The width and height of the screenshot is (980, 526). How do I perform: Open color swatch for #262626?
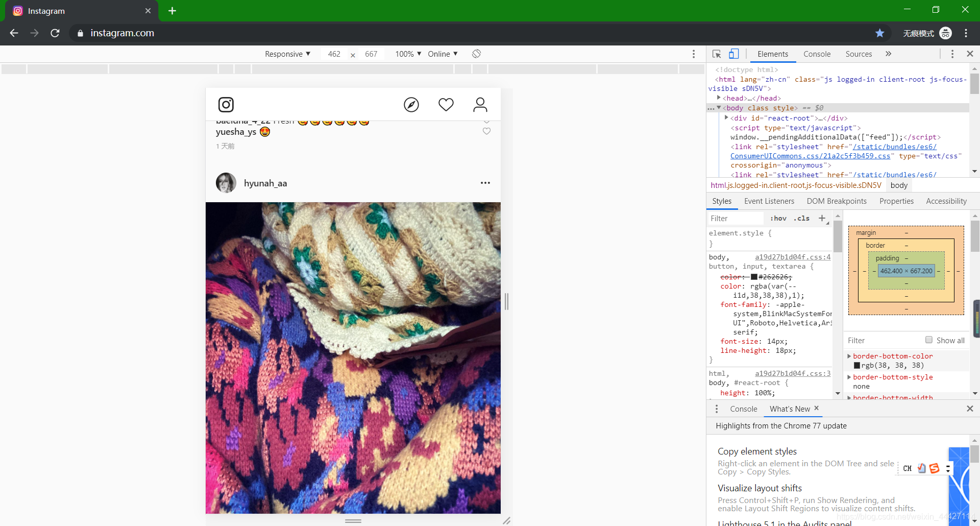coord(754,277)
